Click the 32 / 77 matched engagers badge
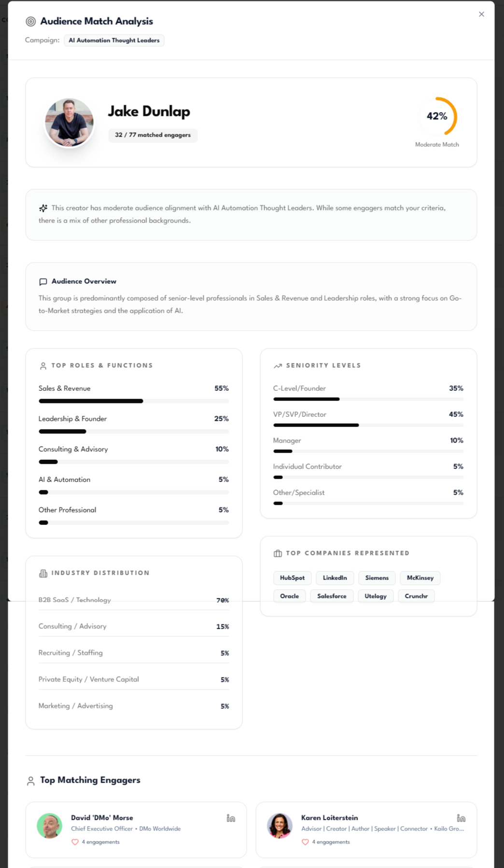Viewport: 504px width, 868px height. click(x=153, y=135)
